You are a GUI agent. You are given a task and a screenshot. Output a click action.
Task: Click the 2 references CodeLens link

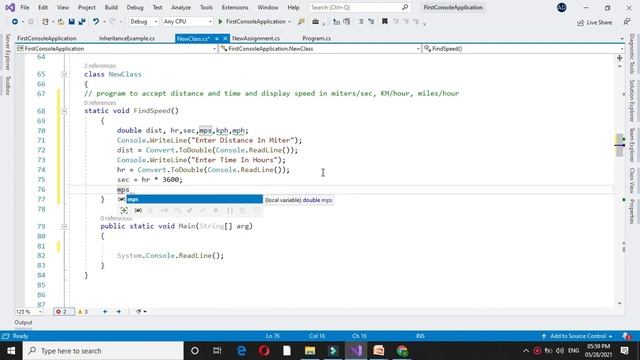(x=100, y=66)
